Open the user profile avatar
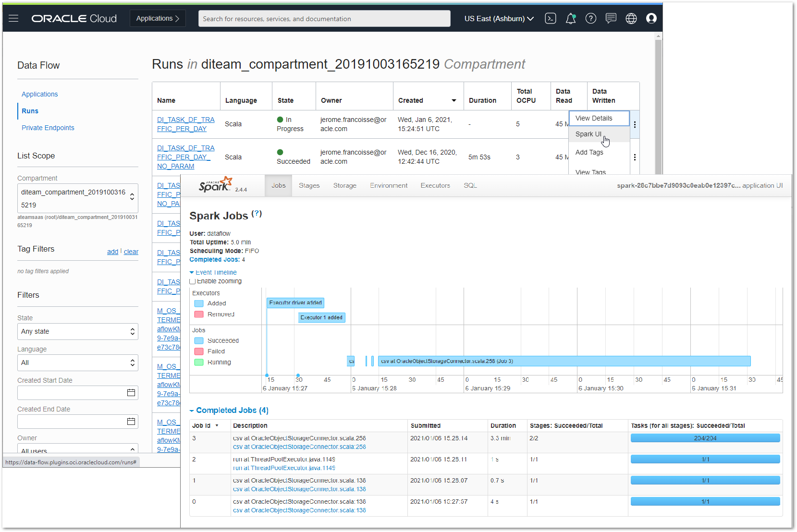Viewport: 797px width, 532px height. point(651,18)
